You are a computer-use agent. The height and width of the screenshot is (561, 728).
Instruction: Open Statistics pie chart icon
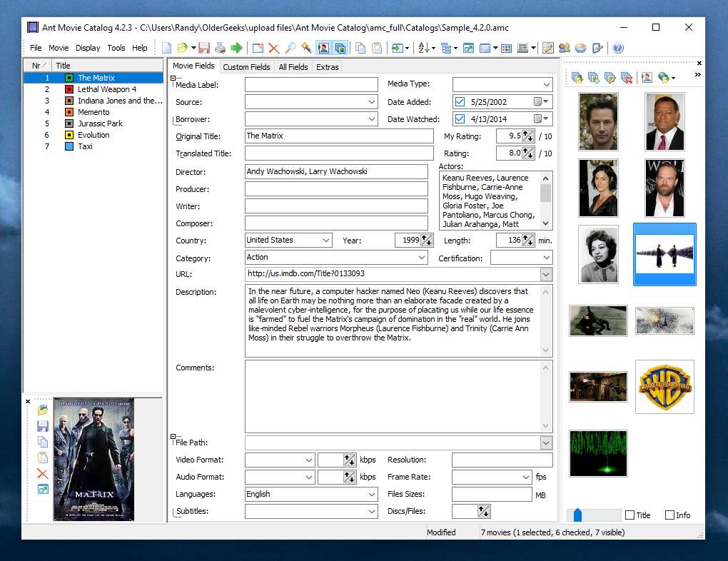click(580, 48)
